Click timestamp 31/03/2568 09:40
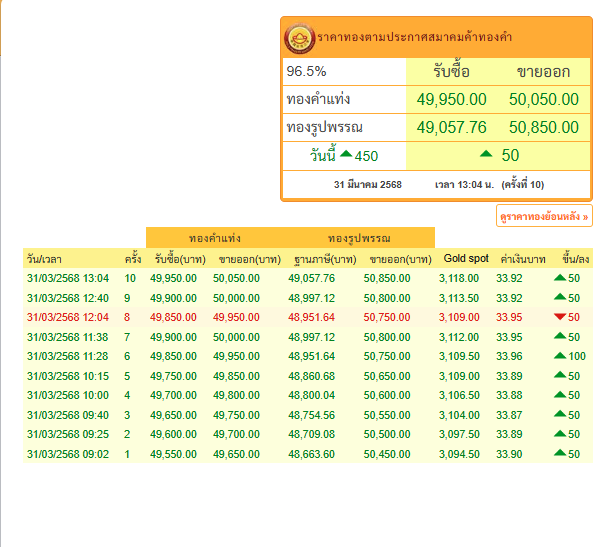The width and height of the screenshot is (613, 547). tap(68, 415)
